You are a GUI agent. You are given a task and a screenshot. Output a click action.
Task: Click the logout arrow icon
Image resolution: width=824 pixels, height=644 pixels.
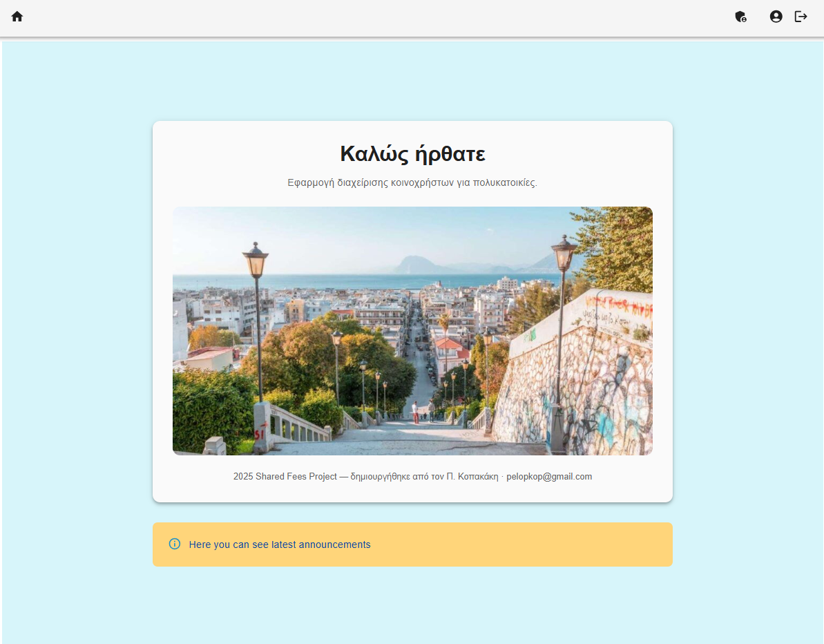coord(801,17)
